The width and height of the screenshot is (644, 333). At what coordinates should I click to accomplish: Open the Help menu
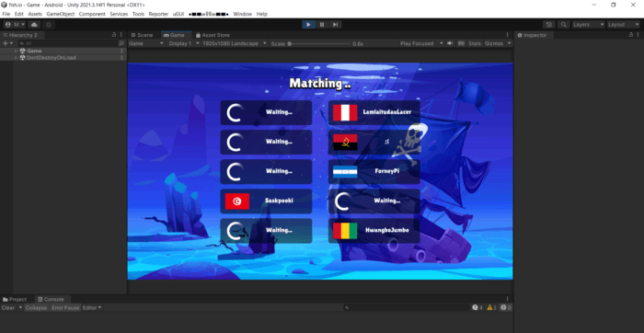262,14
